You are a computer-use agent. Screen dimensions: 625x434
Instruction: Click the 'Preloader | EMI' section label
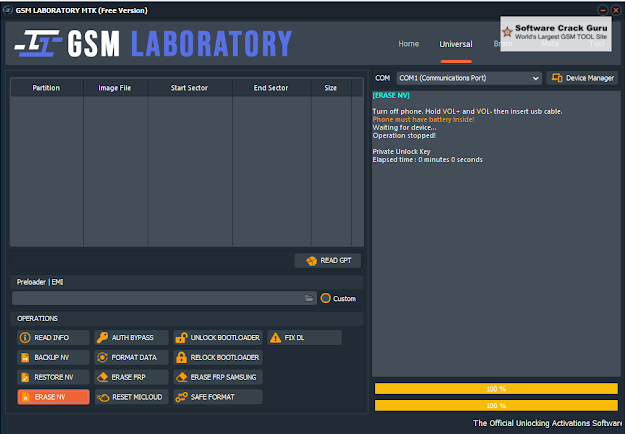pyautogui.click(x=40, y=282)
